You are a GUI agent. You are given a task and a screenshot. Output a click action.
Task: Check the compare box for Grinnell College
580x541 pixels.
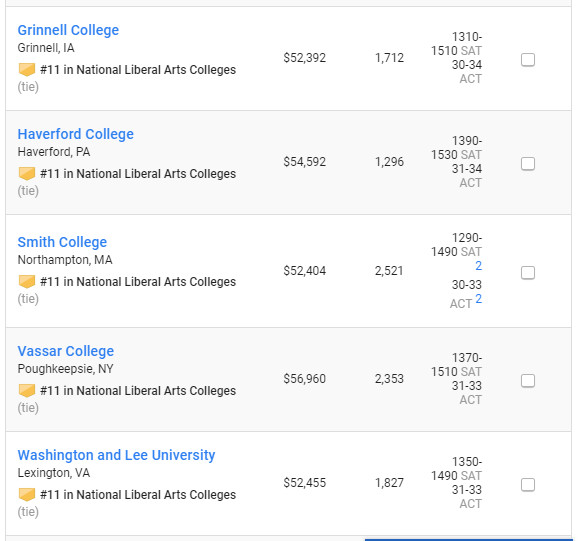(x=527, y=60)
